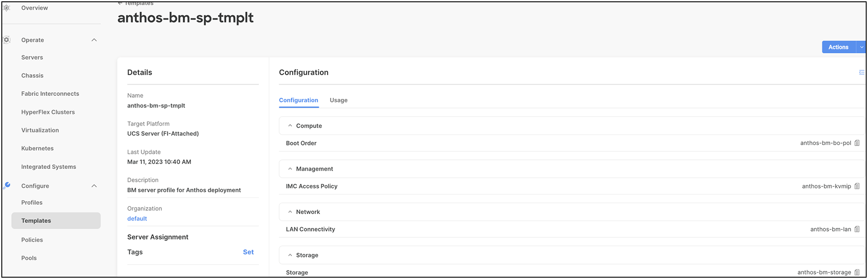The image size is (868, 279).
Task: Open the anthos-bm-lan policy details icon
Action: [857, 229]
